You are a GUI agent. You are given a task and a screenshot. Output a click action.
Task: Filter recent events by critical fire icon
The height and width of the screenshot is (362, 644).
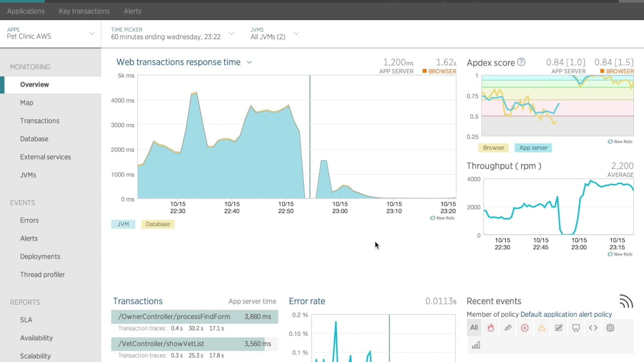tap(491, 328)
